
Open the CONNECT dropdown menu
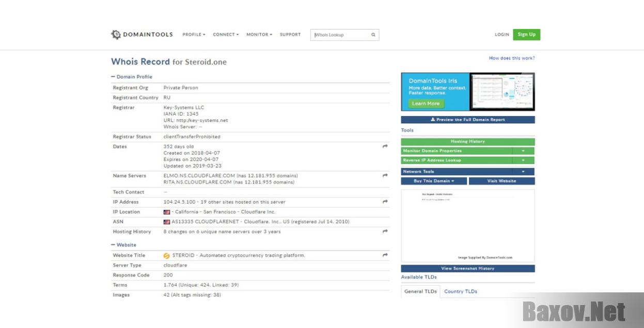tap(226, 35)
